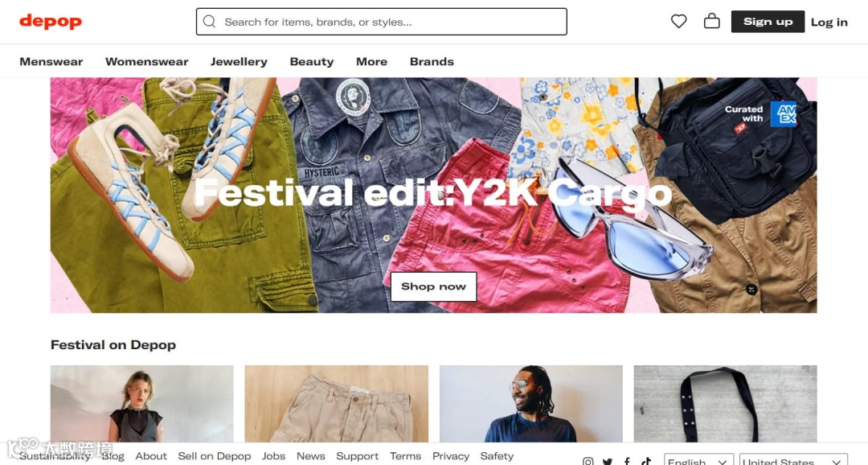Focus the search items input field
The image size is (868, 465).
click(382, 22)
